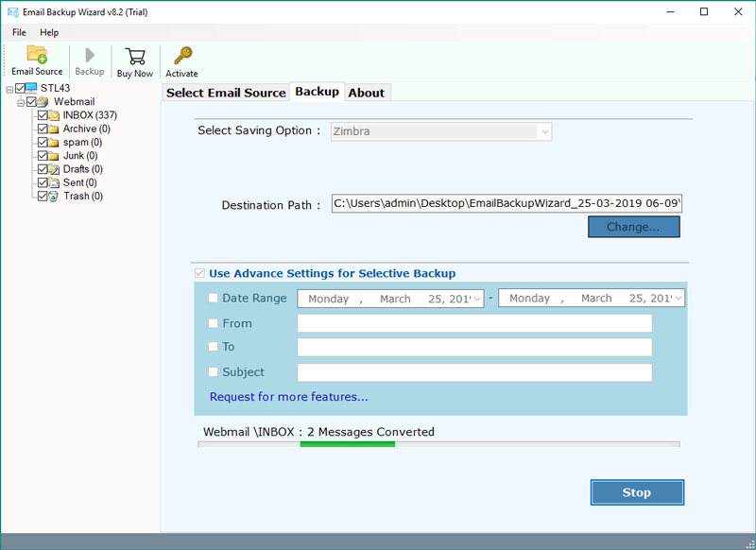Click the Email Source folder icon

[37, 55]
